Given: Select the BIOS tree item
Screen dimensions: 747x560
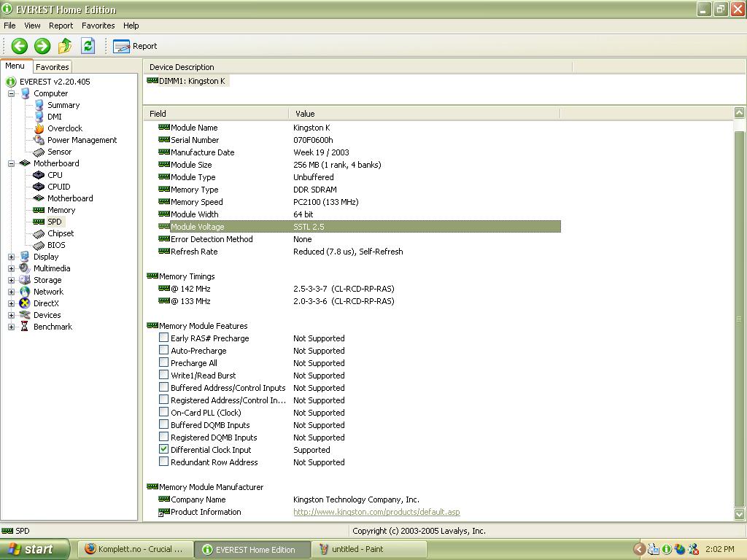Looking at the screenshot, I should coord(56,245).
